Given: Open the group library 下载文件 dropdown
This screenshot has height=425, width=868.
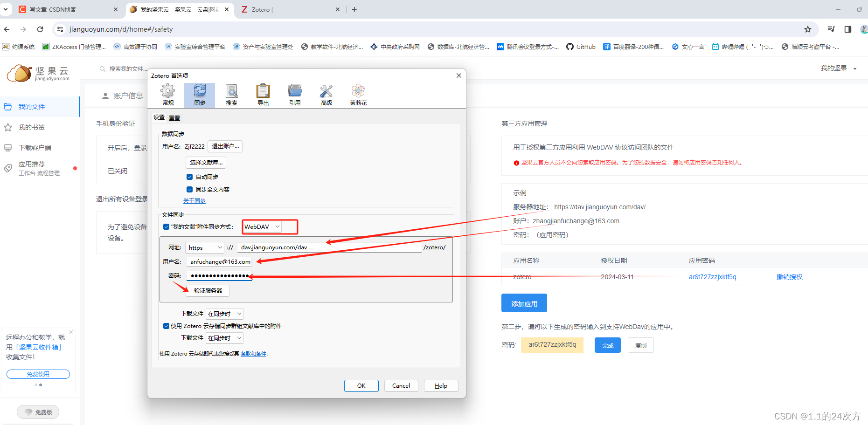Looking at the screenshot, I should 225,338.
